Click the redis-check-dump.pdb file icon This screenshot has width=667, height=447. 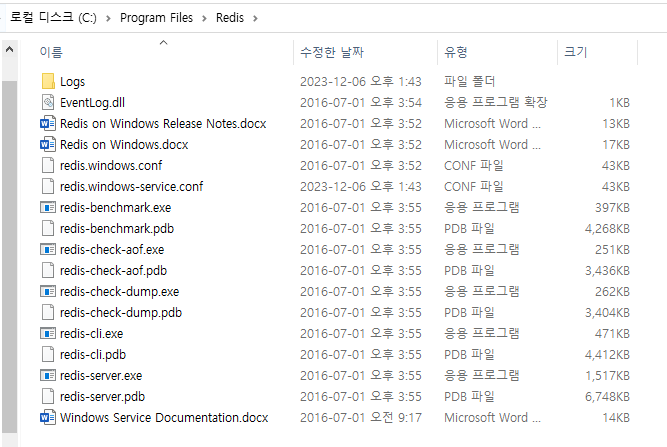pos(48,313)
